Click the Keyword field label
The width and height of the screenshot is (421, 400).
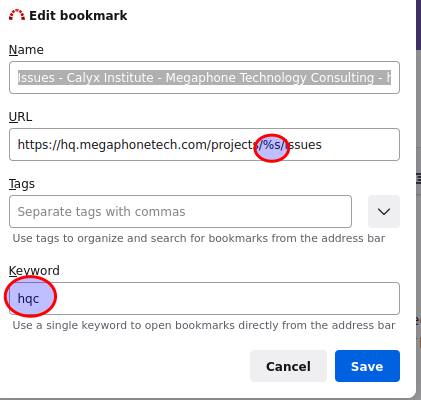click(x=34, y=270)
